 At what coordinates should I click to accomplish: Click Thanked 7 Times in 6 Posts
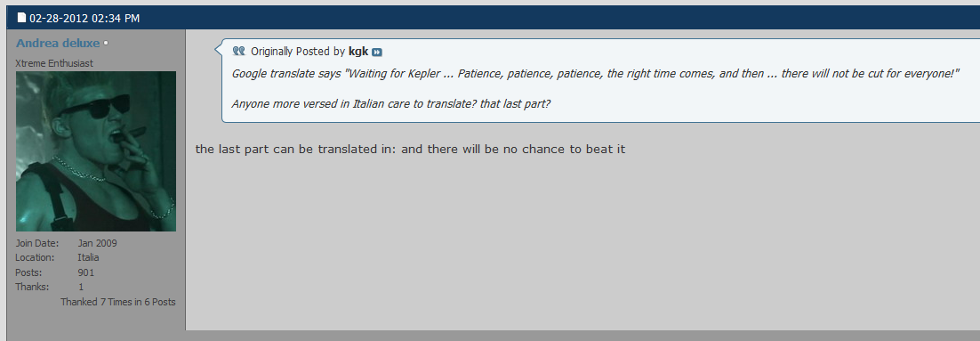click(118, 302)
